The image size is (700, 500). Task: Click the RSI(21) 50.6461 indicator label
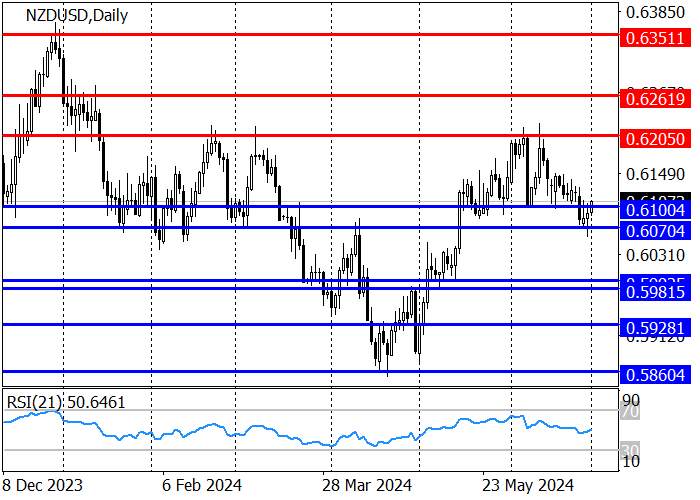66,402
